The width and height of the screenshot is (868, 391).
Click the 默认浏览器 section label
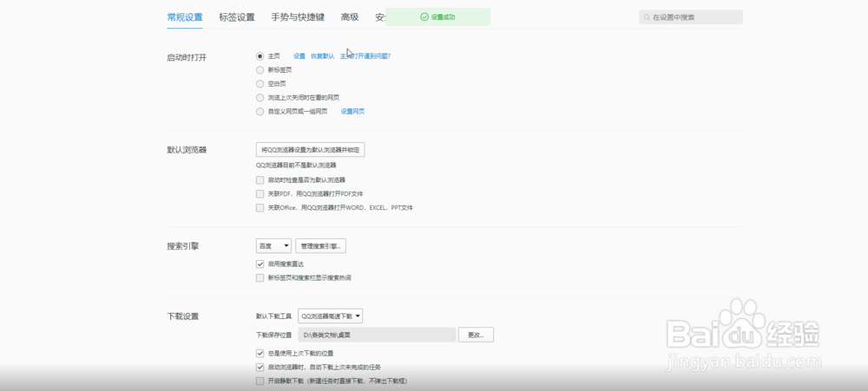click(187, 150)
